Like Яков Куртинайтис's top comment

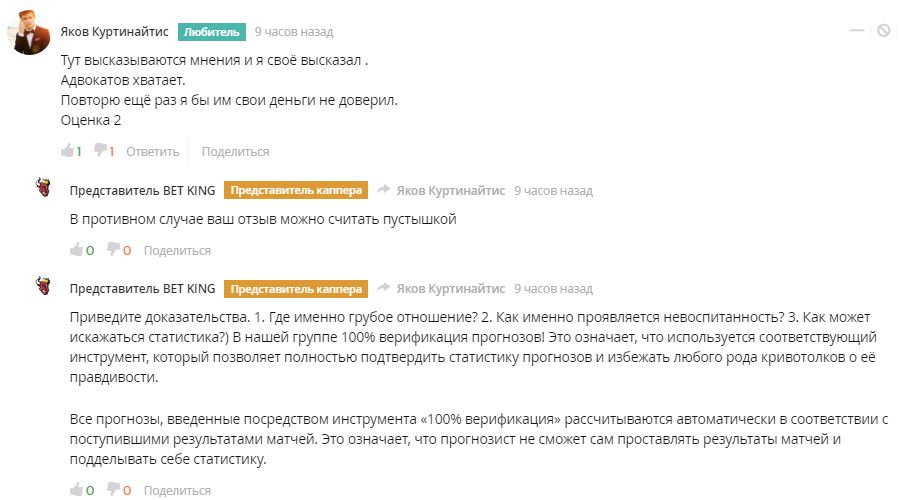tap(67, 151)
